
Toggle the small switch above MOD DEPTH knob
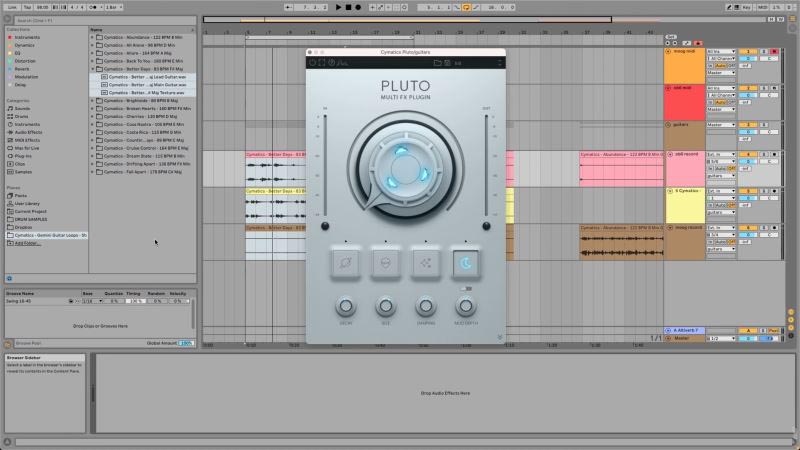click(x=466, y=289)
